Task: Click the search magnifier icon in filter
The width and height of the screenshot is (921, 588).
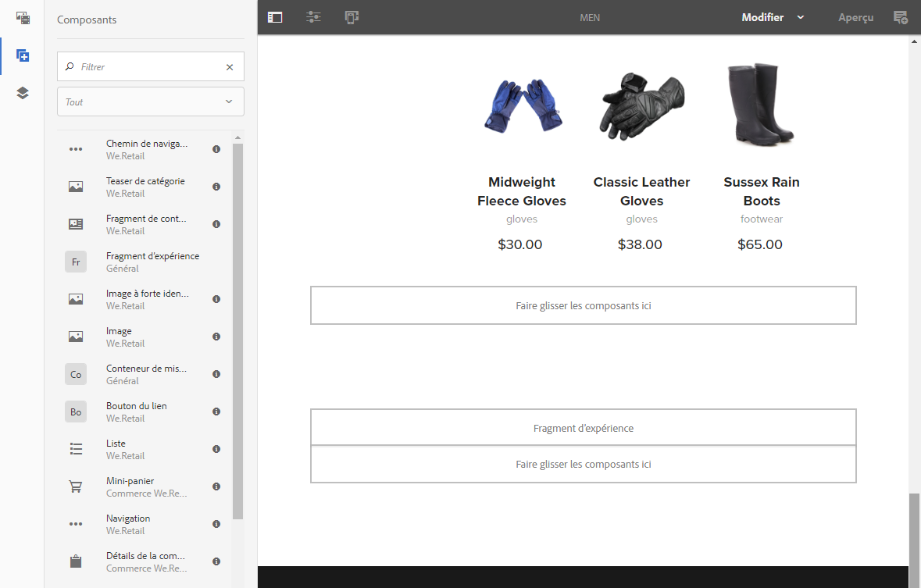Action: [70, 66]
